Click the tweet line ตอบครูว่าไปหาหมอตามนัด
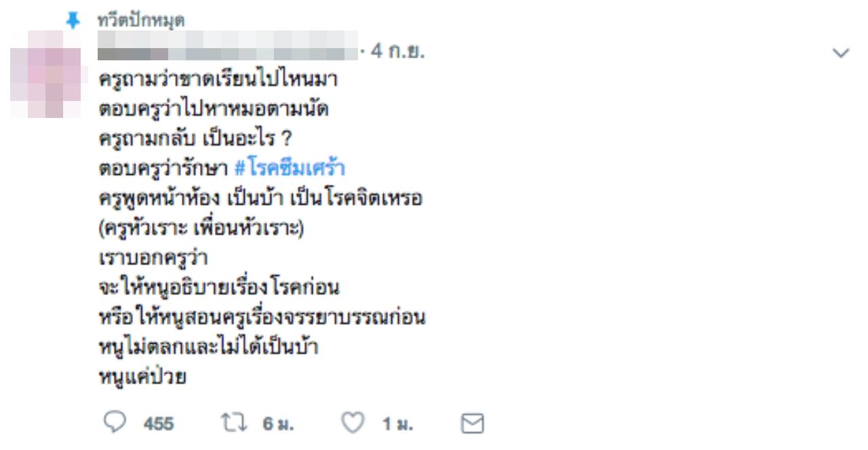The height and width of the screenshot is (450, 868). point(213,109)
